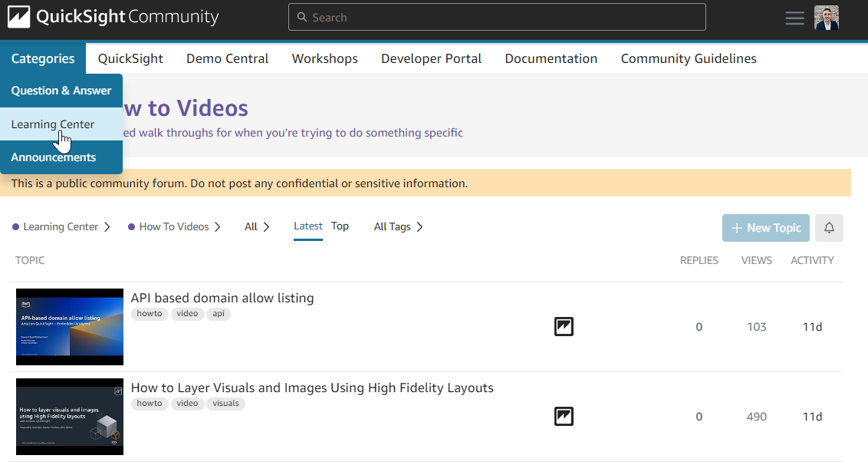The width and height of the screenshot is (868, 462).
Task: Open the API based domain allow listing topic
Action: [222, 298]
